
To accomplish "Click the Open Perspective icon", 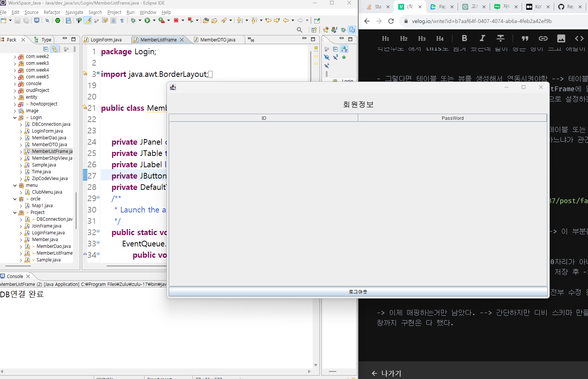I will pyautogui.click(x=314, y=30).
